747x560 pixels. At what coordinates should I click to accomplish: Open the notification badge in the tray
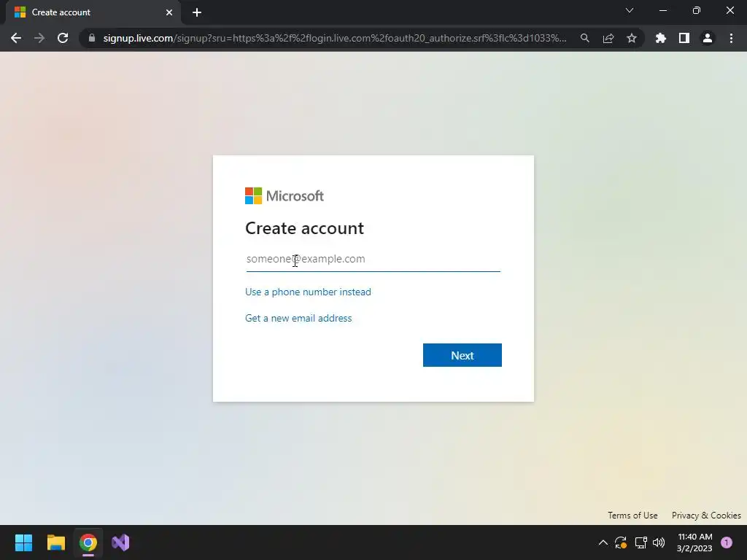tap(727, 542)
